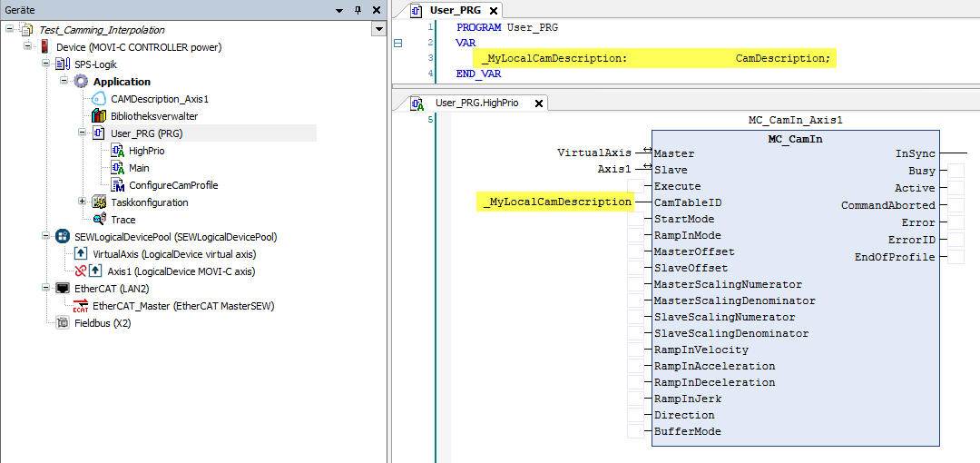The image size is (980, 463).
Task: Click the Fieldbus (X2) icon
Action: pyautogui.click(x=63, y=323)
